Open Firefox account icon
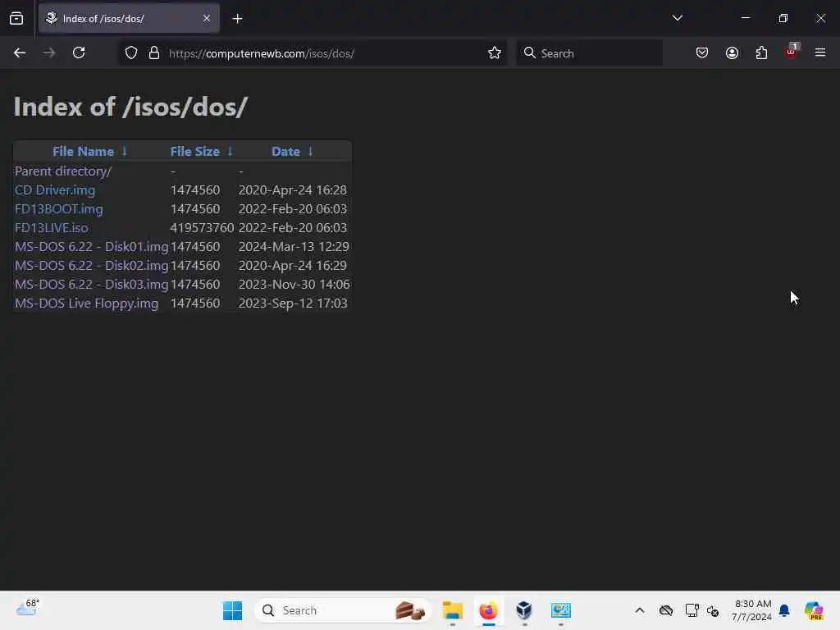Image resolution: width=840 pixels, height=630 pixels. tap(732, 52)
